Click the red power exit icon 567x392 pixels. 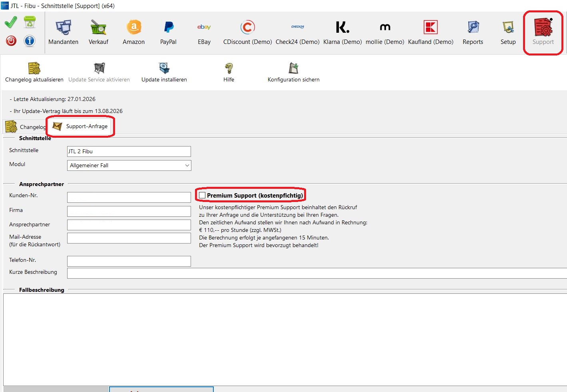(11, 41)
